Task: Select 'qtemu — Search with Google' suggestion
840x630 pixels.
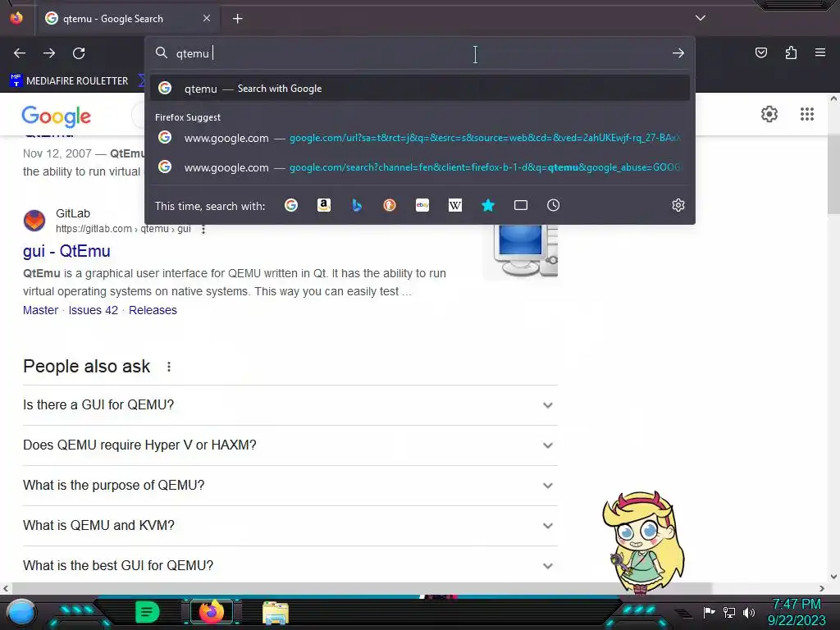Action: tap(420, 89)
